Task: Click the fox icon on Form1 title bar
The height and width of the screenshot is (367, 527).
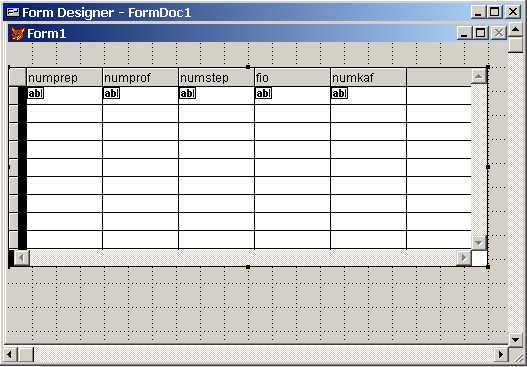Action: tap(18, 33)
